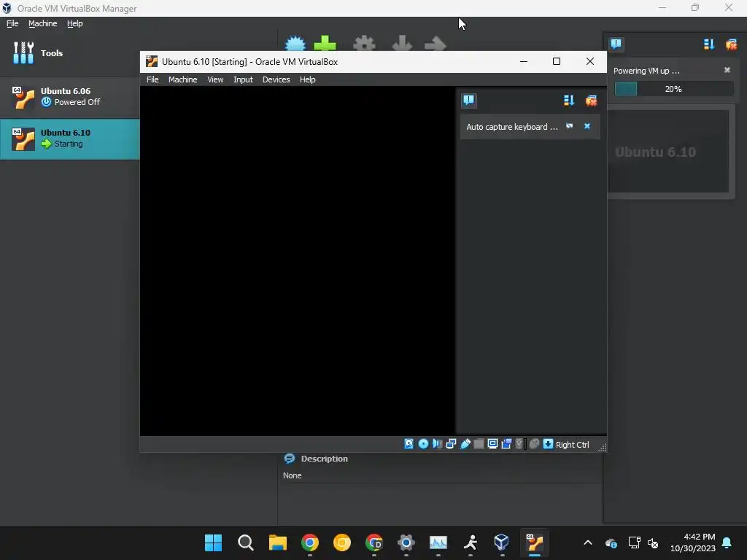This screenshot has width=747, height=560.
Task: Open the View menu in the VM window
Action: click(x=215, y=79)
